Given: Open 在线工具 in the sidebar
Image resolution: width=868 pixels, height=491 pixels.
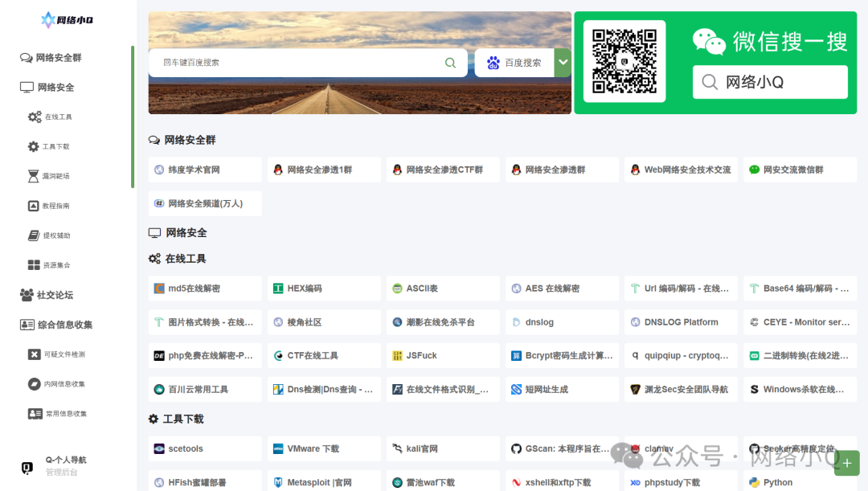Looking at the screenshot, I should point(51,117).
